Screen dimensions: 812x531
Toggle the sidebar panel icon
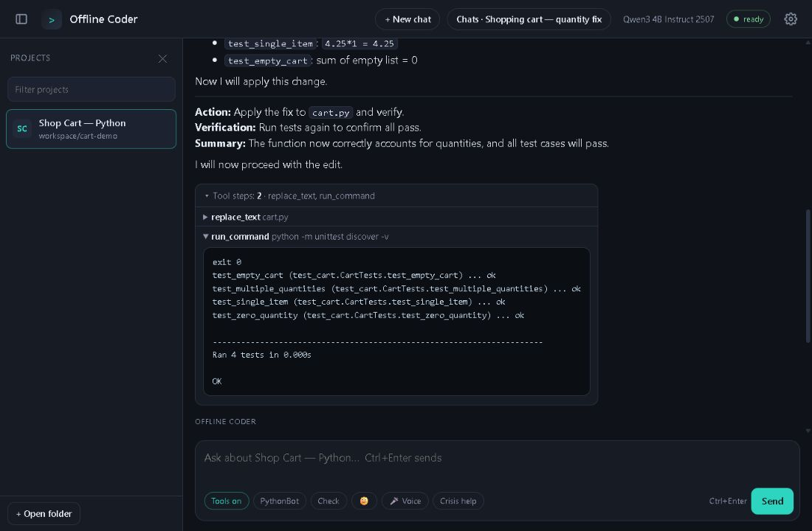(x=21, y=19)
